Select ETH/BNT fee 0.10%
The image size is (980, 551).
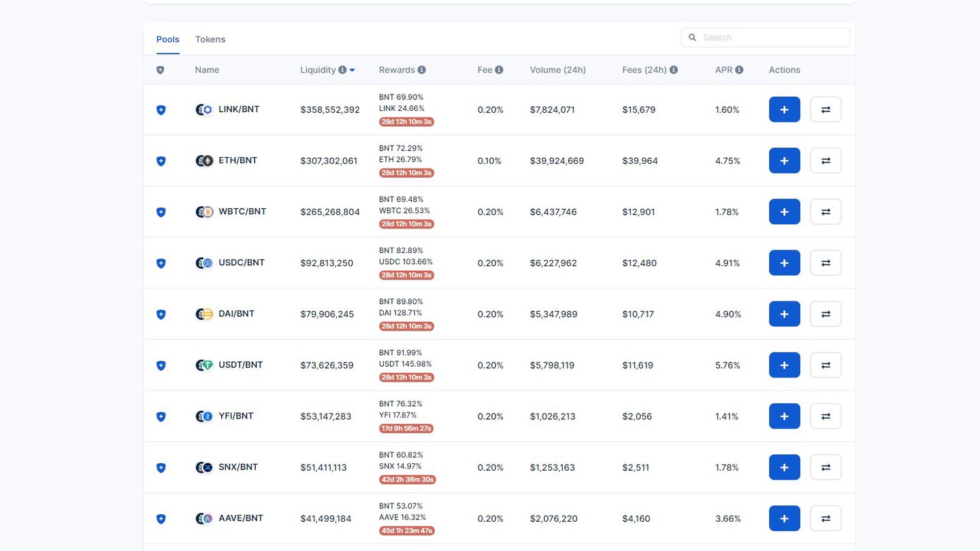click(489, 161)
